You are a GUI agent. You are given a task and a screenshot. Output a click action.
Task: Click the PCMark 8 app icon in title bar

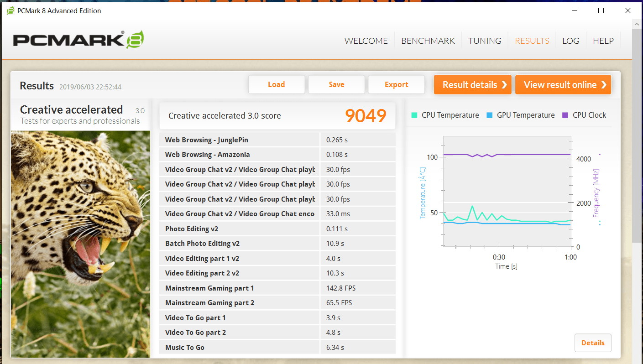(x=10, y=10)
